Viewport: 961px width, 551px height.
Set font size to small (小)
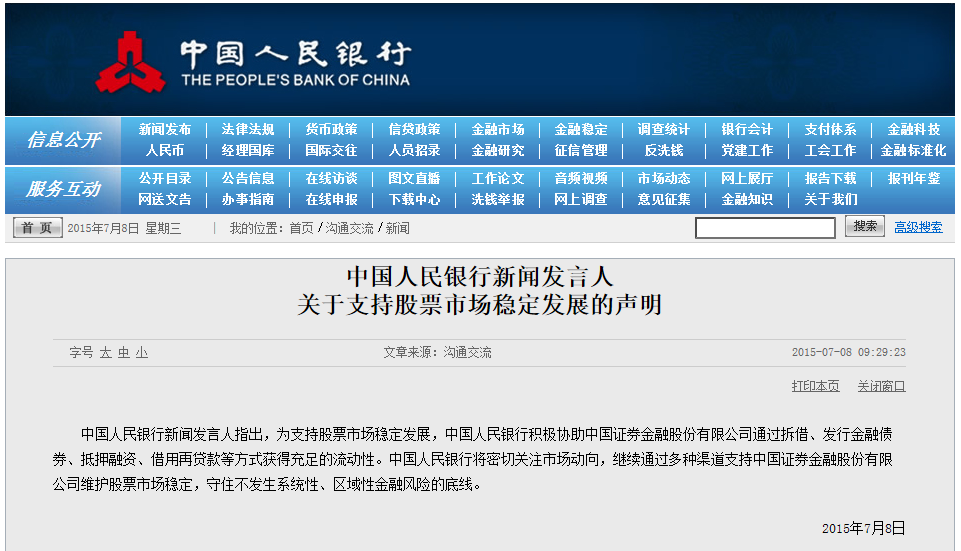coord(142,353)
